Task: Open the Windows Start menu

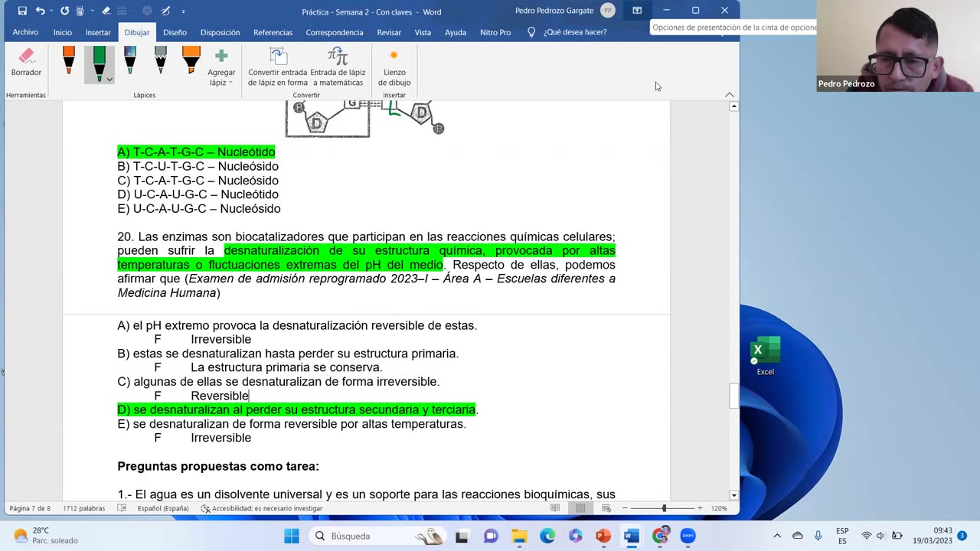Action: tap(292, 536)
